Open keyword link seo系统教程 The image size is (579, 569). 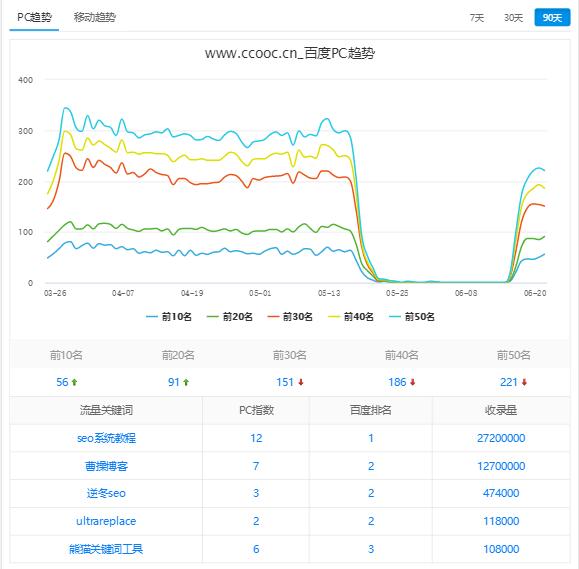106,438
